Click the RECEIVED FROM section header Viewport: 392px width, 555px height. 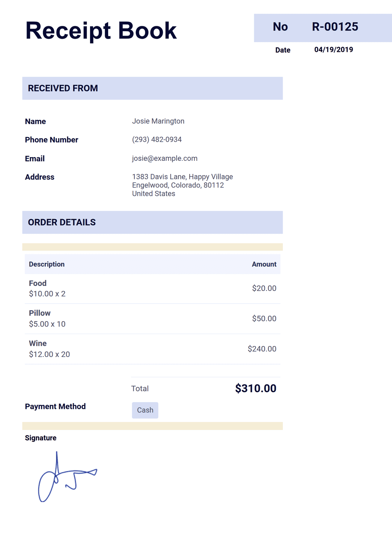click(x=152, y=88)
